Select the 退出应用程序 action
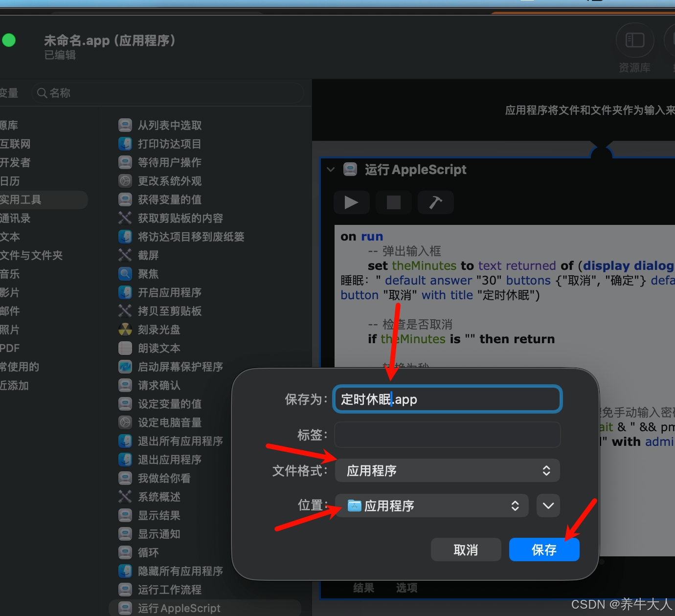This screenshot has height=616, width=675. coord(160,460)
